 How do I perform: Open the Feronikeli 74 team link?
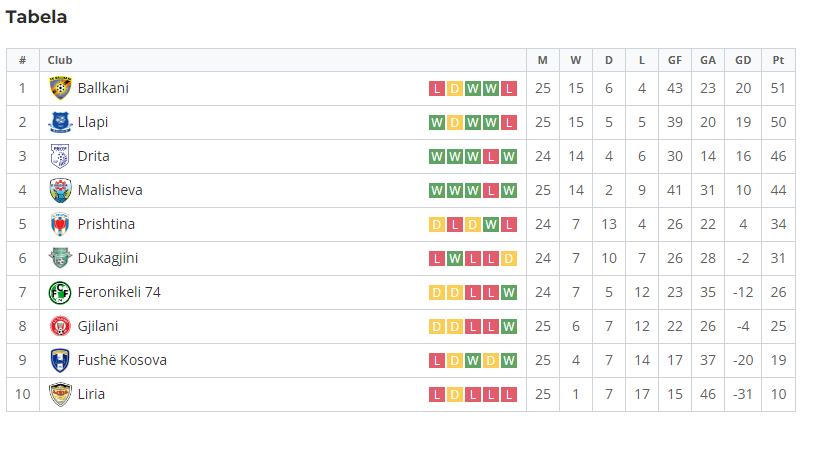119,292
